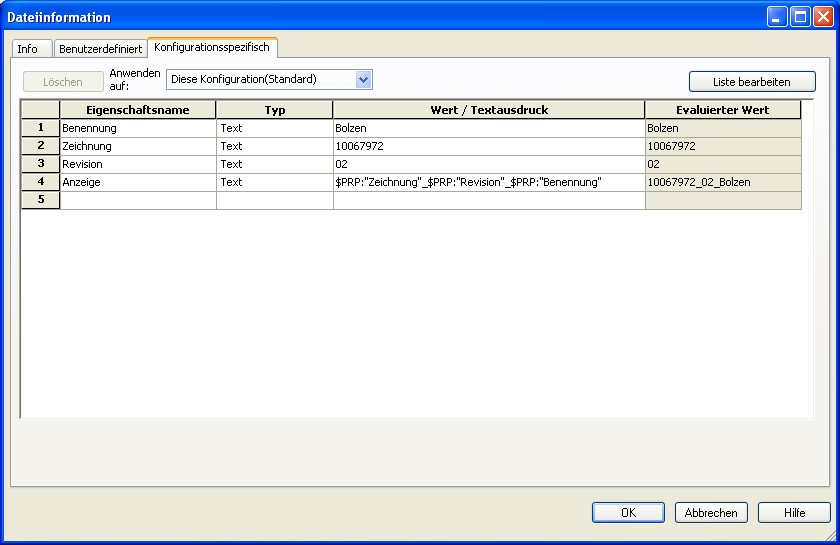The image size is (840, 545).
Task: Click the Liste bearbeiten button
Action: click(x=752, y=82)
